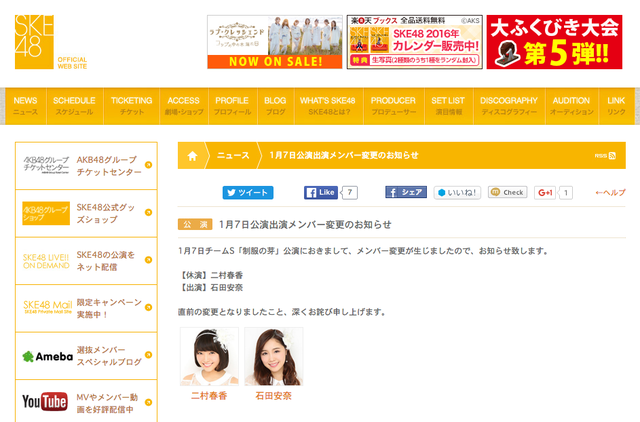Click the mixi Check button

click(x=507, y=192)
